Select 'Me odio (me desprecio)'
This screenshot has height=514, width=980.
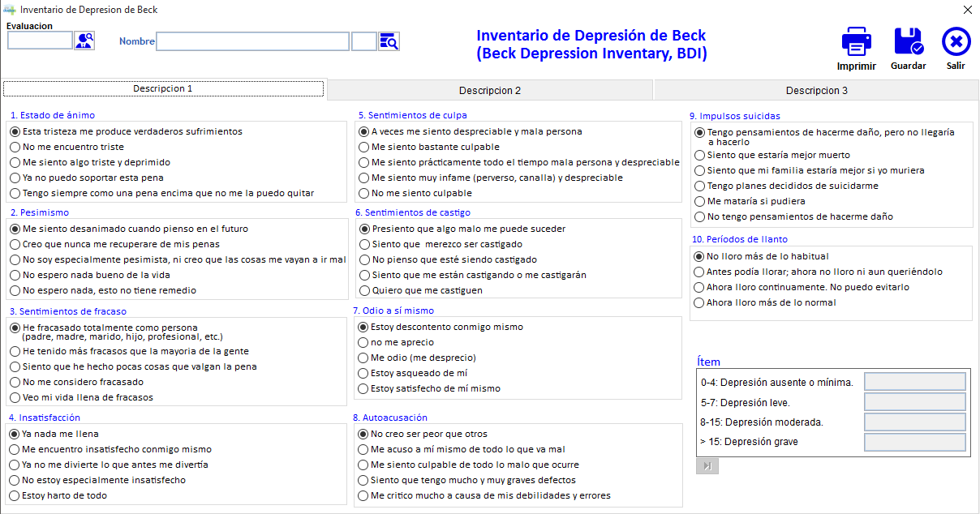(x=417, y=358)
